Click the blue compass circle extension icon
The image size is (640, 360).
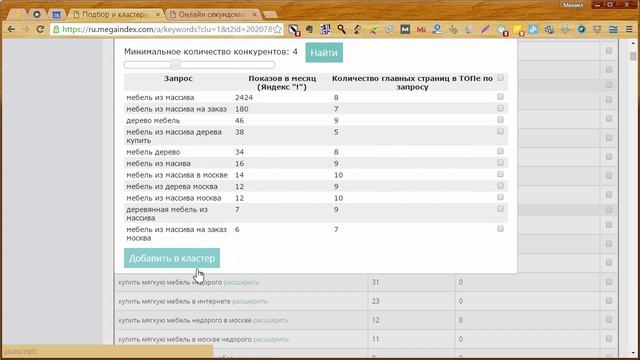[x=581, y=29]
